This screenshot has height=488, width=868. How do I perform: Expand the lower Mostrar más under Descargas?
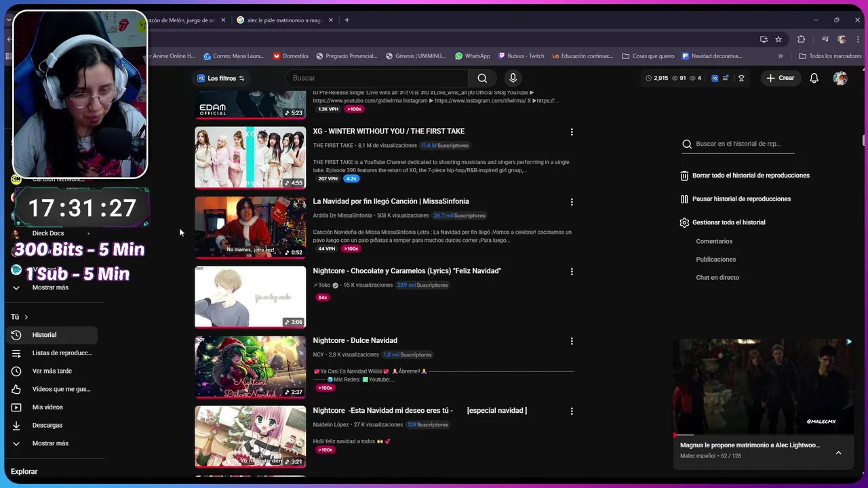tap(50, 443)
